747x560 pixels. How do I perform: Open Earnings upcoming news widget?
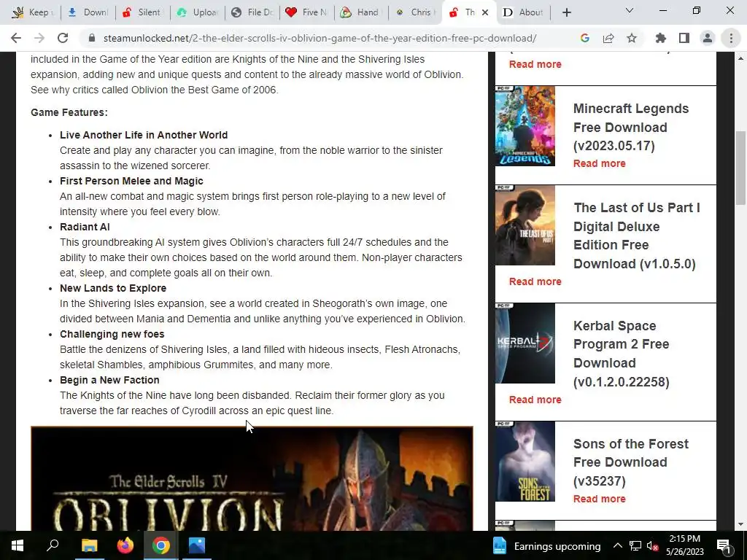pos(546,545)
